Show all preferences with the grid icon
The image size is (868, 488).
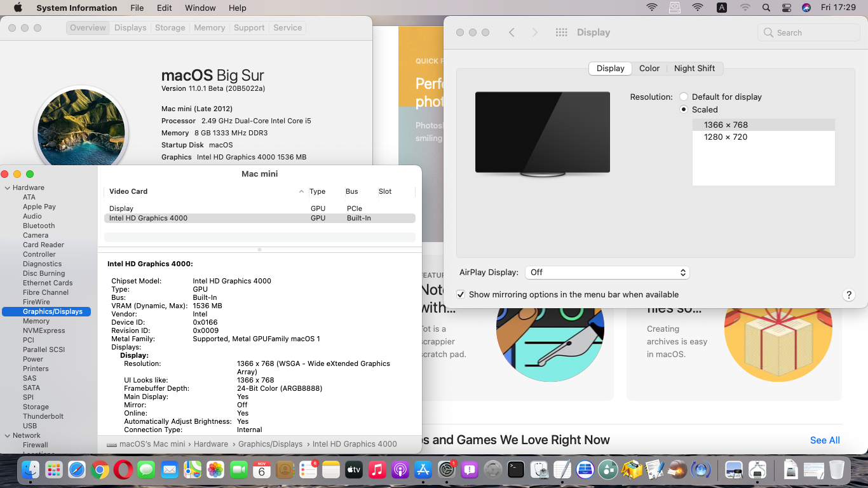click(561, 32)
